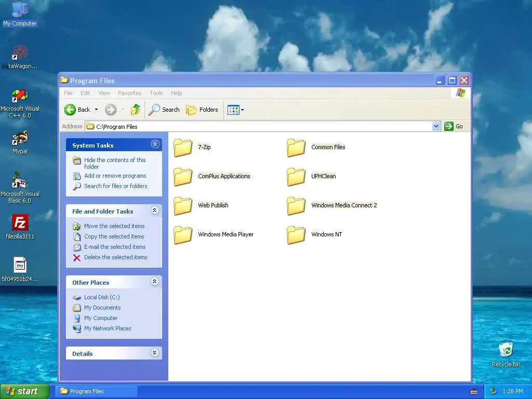This screenshot has height=399, width=532.
Task: Go to Local Disk (C:)
Action: tap(102, 297)
